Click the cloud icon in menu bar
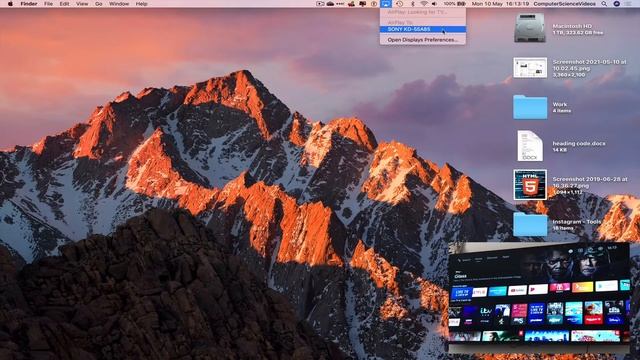 [330, 4]
